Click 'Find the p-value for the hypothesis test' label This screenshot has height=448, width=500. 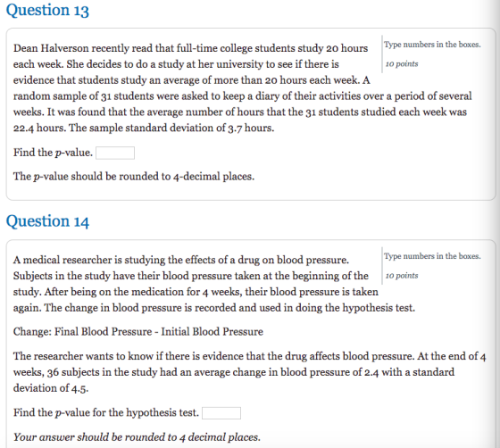coord(106,412)
